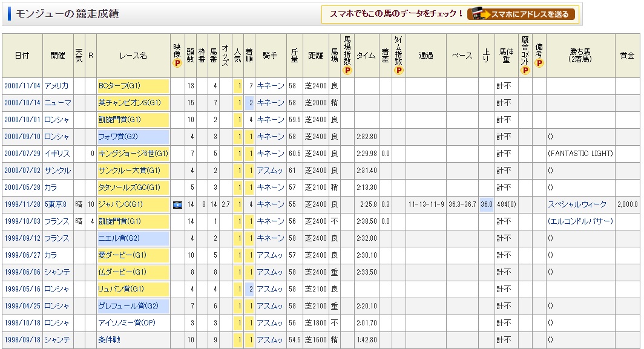Click the P icon under 厩舎コメント header

point(525,71)
